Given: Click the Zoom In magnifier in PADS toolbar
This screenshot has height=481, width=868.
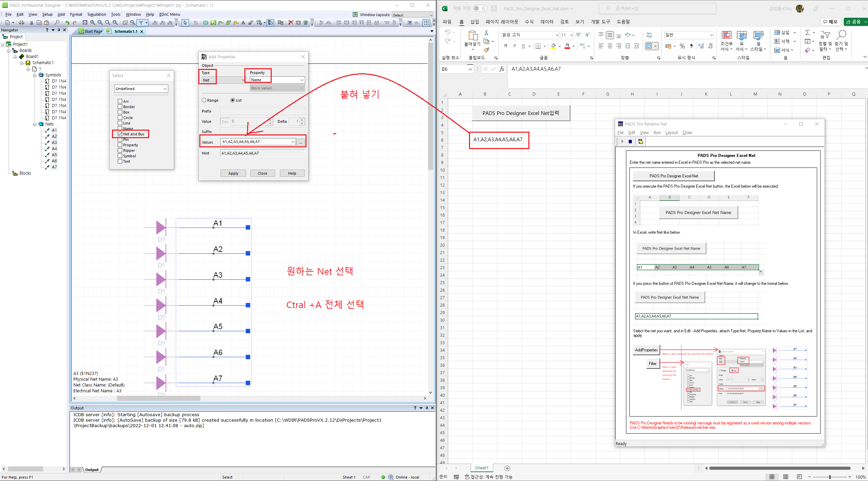Looking at the screenshot, I should (93, 23).
